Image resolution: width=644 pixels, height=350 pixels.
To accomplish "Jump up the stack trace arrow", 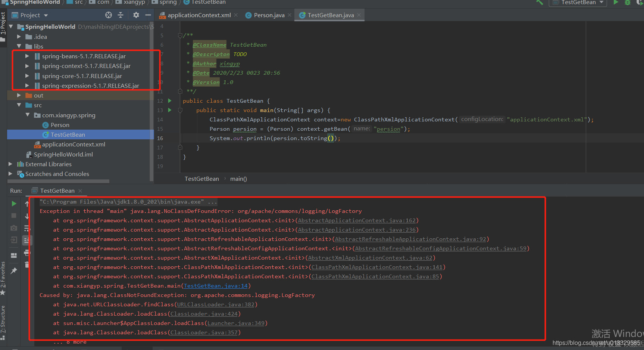I will (x=27, y=204).
